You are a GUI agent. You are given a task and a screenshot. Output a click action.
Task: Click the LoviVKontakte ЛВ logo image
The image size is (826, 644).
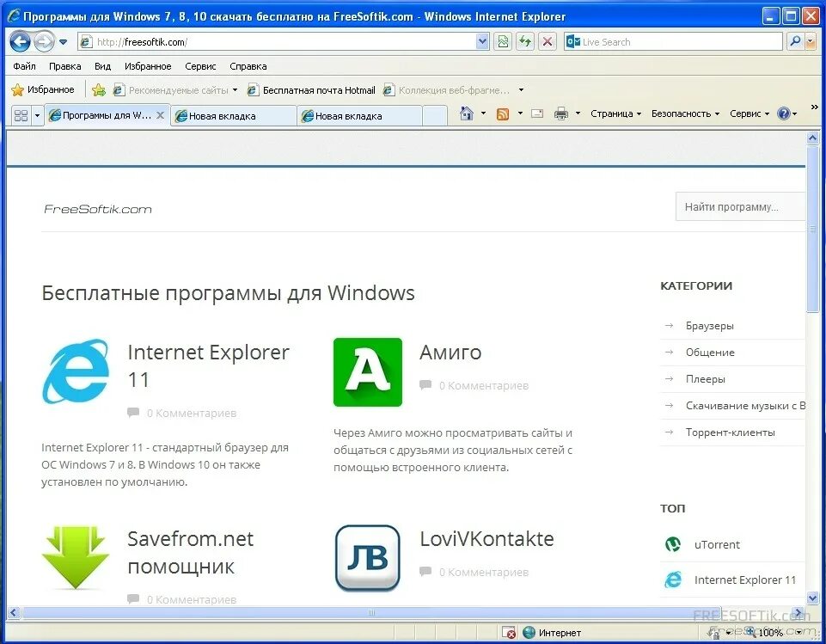[x=368, y=558]
